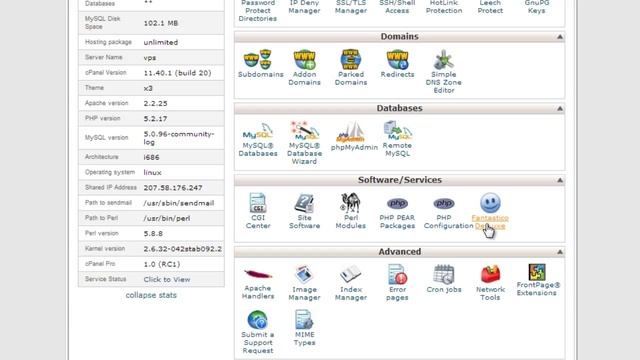Click the Leech Protect link
Viewport: 640px width, 360px height.
(490, 7)
